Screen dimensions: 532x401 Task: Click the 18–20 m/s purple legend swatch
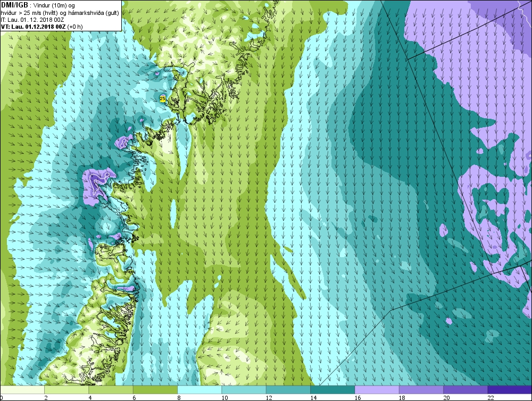tap(421, 389)
